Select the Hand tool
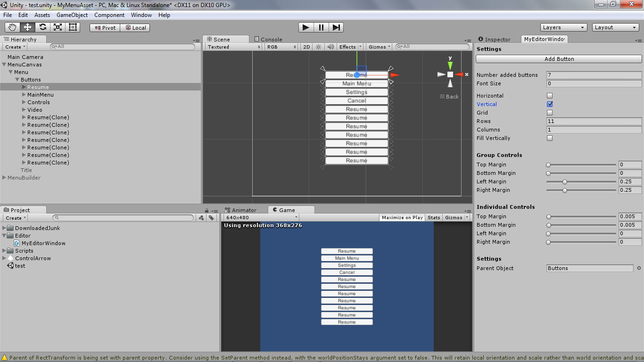The height and width of the screenshot is (362, 644). coord(12,27)
